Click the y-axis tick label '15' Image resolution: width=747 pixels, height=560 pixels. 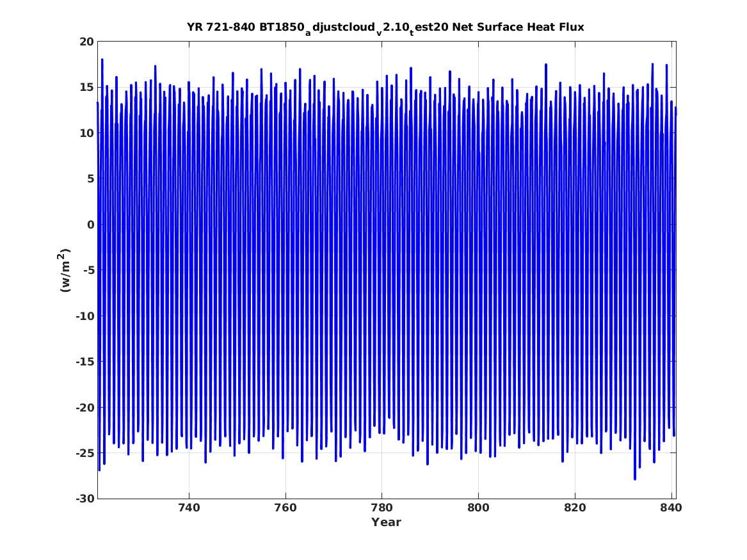[87, 88]
